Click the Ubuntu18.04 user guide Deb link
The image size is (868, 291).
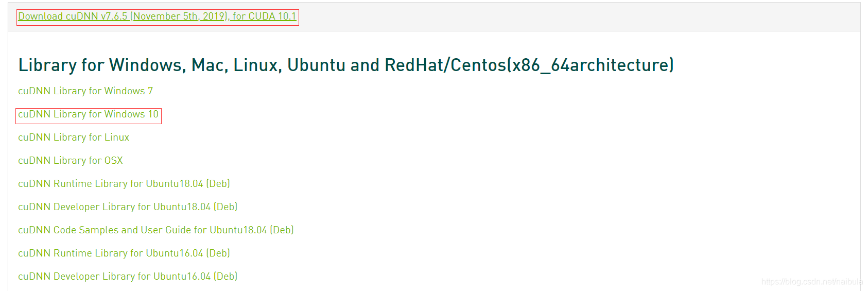pos(155,230)
